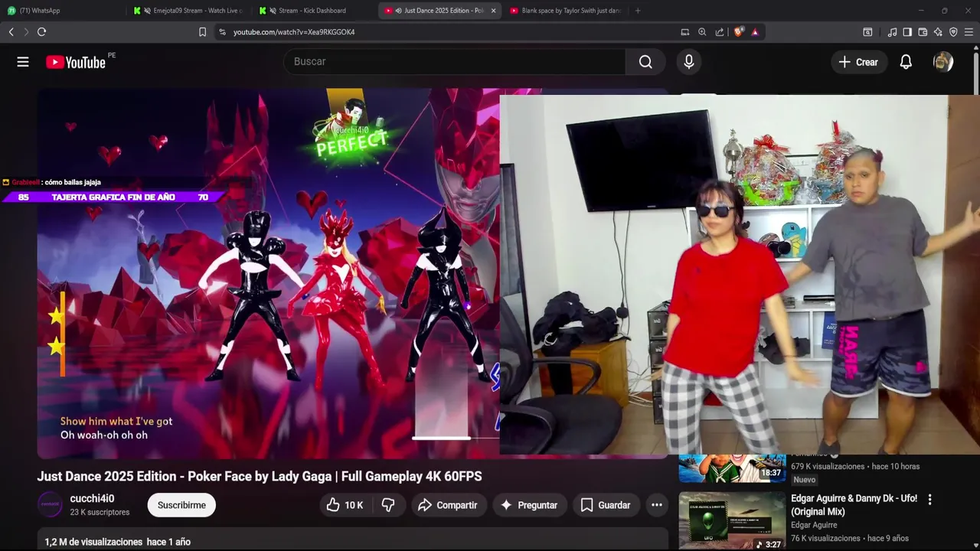Switch to Stream - Kick Dashboard tab
The image size is (980, 551).
[314, 11]
